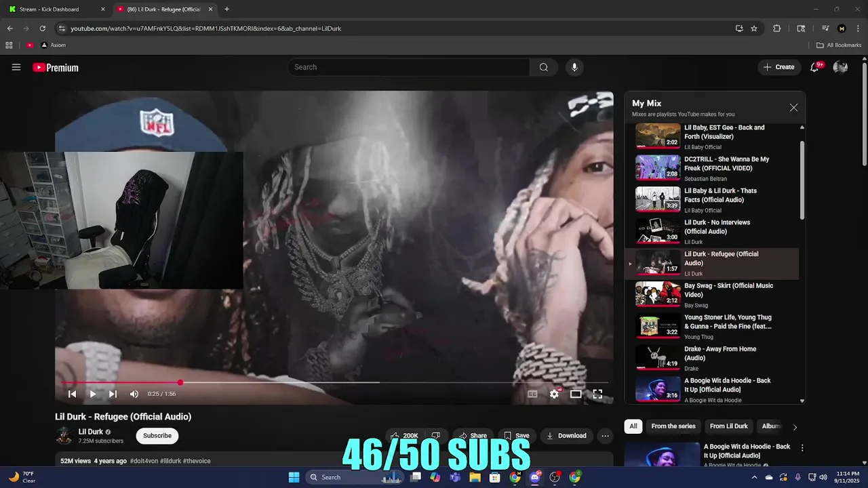Select the All filter chip

[x=633, y=426]
